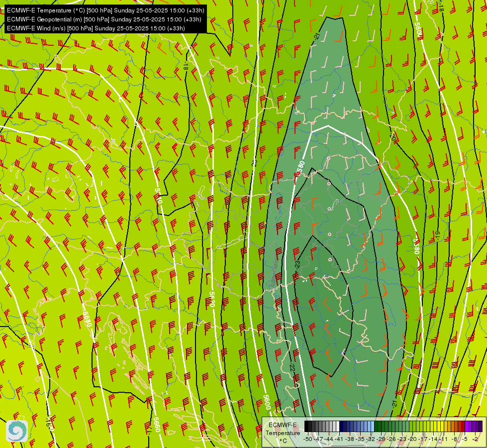
Task: Click the legend tick label -29
Action: [381, 439]
